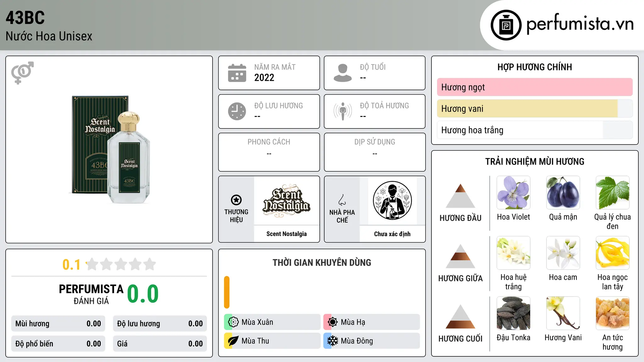Click the Hương hoa trắng accord bar
Screen dimensions: 644x362
coord(535,130)
